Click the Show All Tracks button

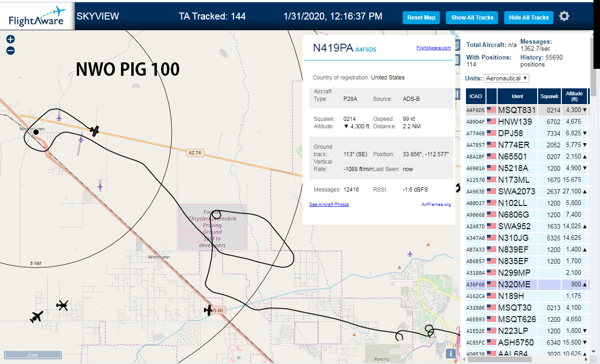coord(472,18)
